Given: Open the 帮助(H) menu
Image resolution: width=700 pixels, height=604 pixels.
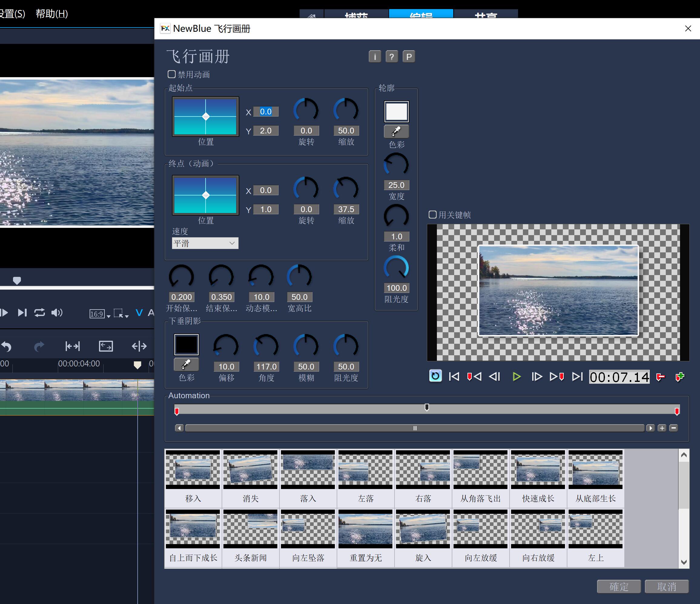Looking at the screenshot, I should tap(52, 14).
